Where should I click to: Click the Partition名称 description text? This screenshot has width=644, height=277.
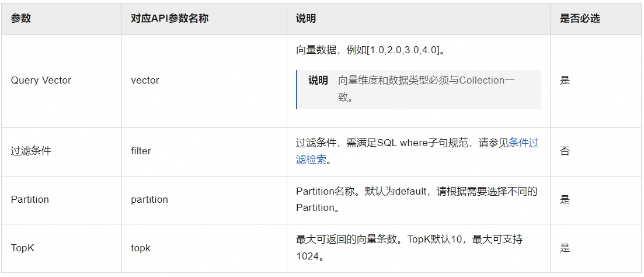416,192
